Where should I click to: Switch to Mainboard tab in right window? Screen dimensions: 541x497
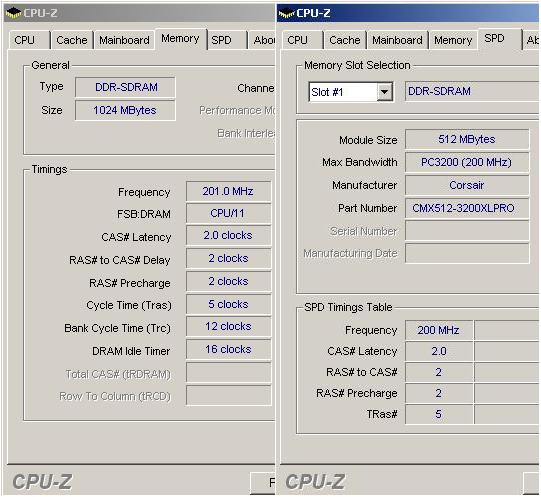(x=397, y=40)
